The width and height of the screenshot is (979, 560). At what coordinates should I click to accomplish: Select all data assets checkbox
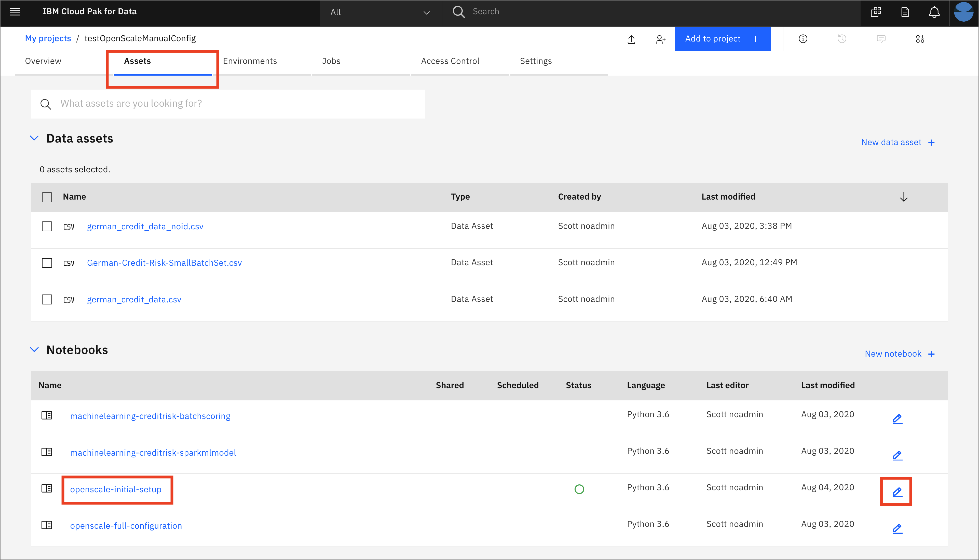47,197
